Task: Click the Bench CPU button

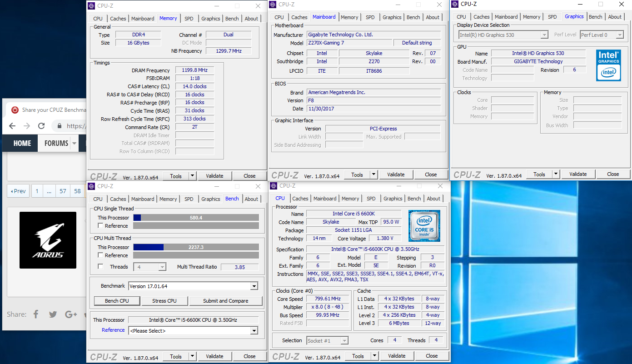Action: pos(117,301)
